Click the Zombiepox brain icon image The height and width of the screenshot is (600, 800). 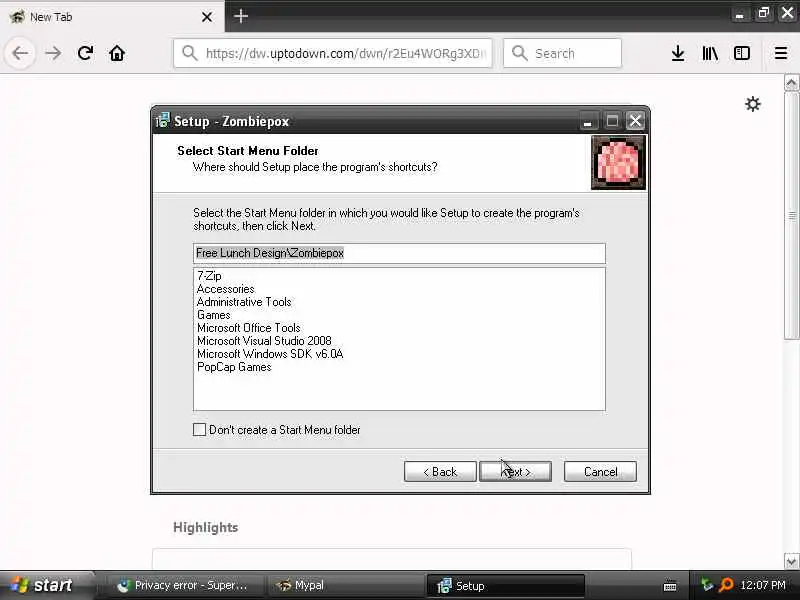tap(618, 163)
